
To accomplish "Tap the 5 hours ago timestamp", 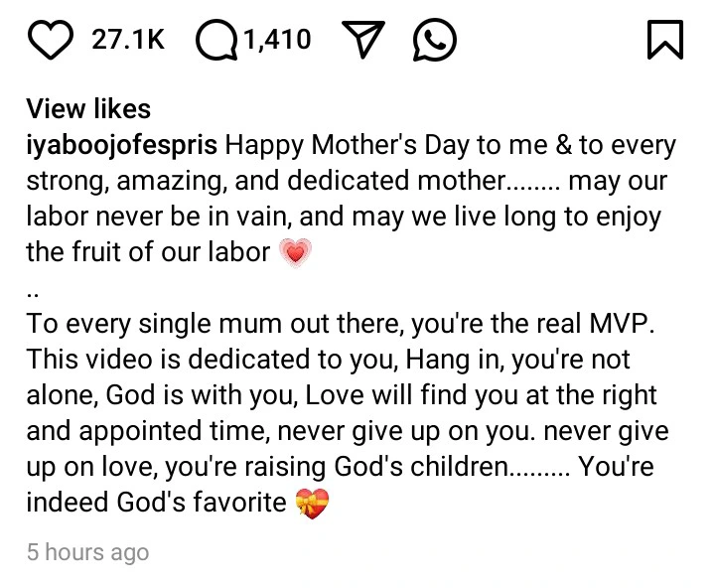I will click(88, 552).
